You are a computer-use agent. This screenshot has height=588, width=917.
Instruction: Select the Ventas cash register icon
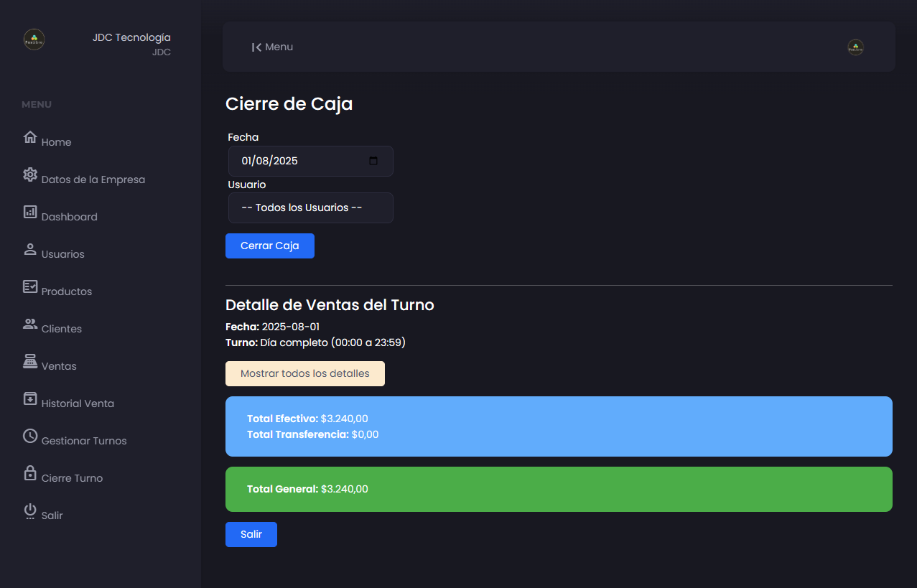30,361
